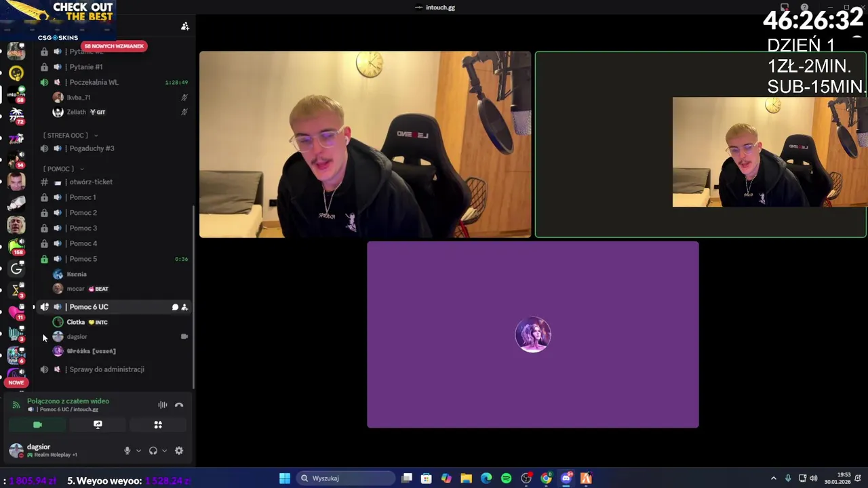Open the otwórz-ticket text channel
868x488 pixels.
(114, 182)
